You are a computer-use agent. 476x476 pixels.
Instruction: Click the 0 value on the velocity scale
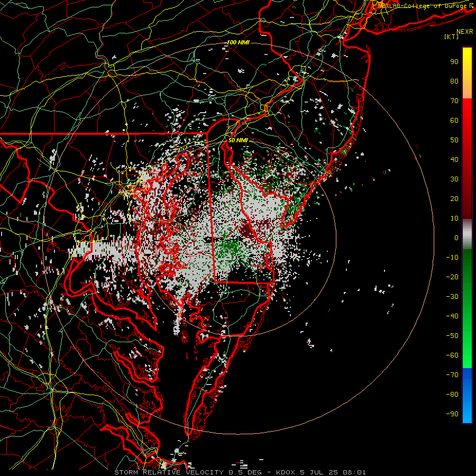tap(456, 237)
